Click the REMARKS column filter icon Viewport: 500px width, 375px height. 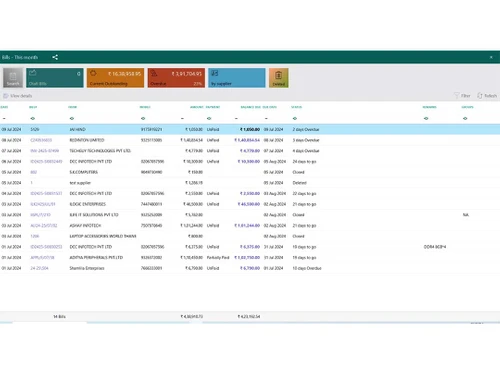pyautogui.click(x=426, y=118)
